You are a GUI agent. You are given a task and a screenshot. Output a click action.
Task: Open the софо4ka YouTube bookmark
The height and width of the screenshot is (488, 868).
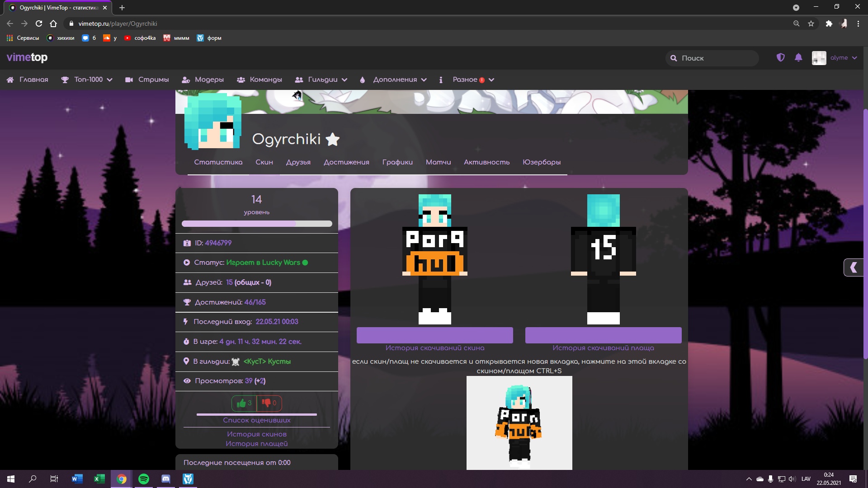coord(140,38)
